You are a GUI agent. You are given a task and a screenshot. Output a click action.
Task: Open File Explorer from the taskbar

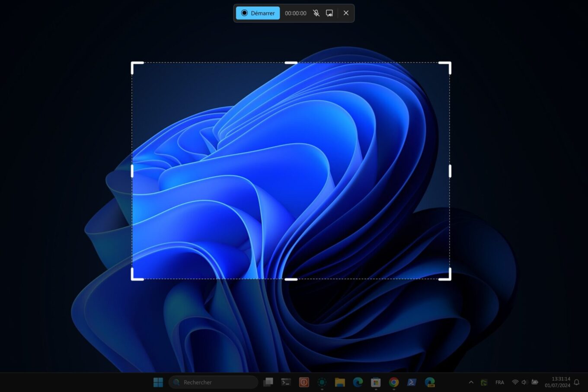coord(340,382)
